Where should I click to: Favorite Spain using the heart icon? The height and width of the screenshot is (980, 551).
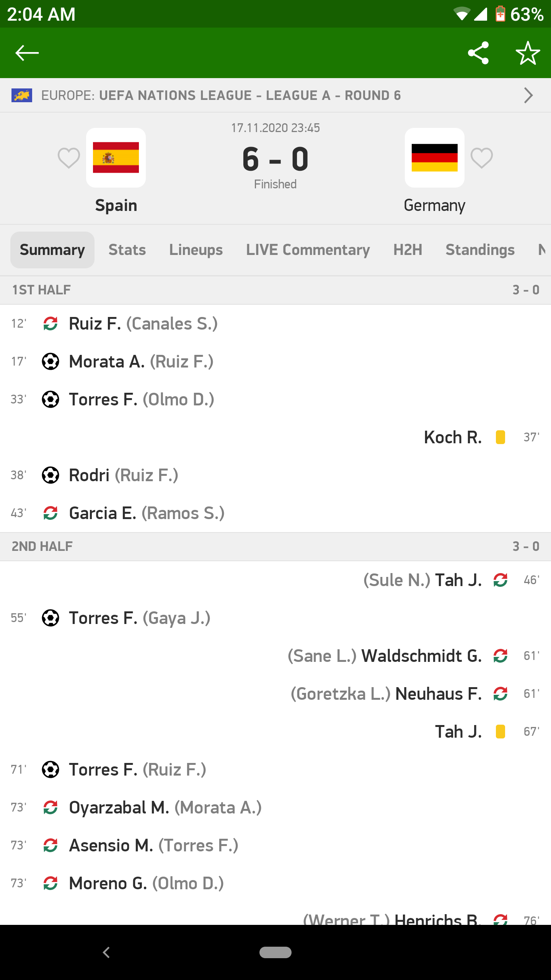click(69, 158)
